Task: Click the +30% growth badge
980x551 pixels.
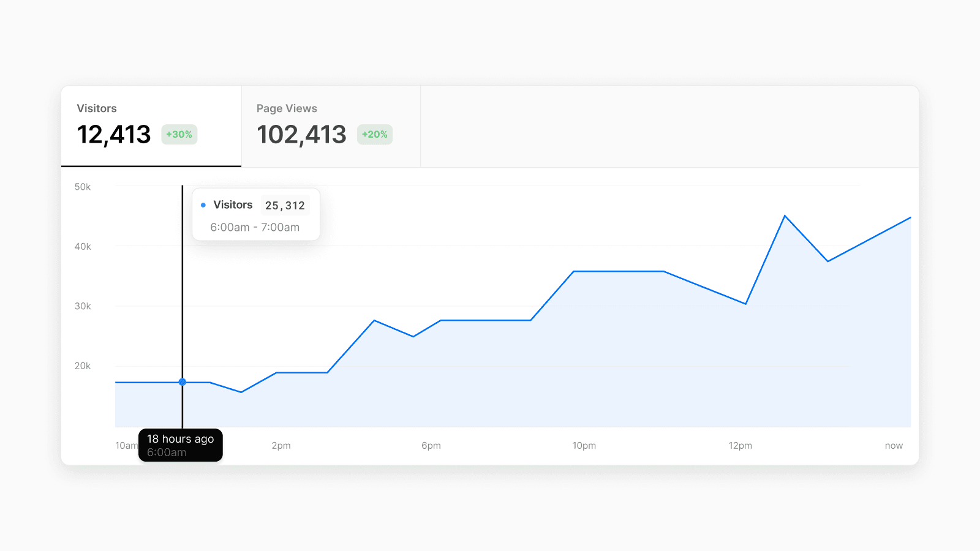Action: coord(179,135)
